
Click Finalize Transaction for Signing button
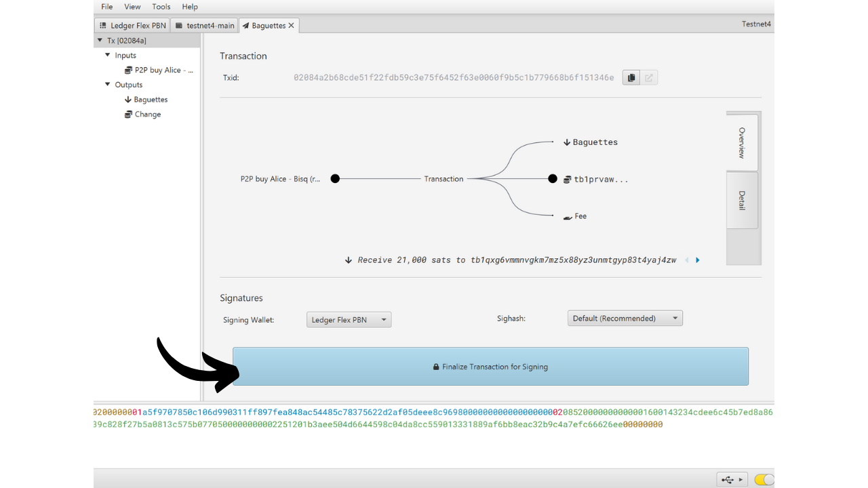point(490,367)
